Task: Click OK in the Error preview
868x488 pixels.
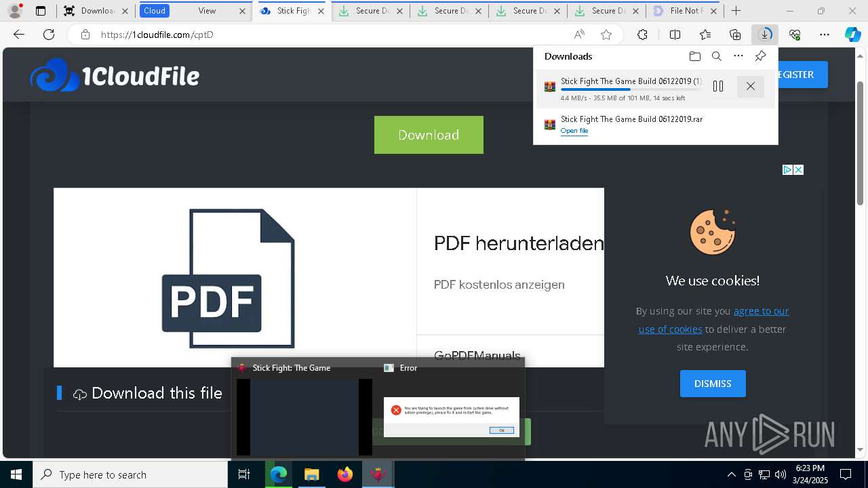Action: click(x=502, y=430)
